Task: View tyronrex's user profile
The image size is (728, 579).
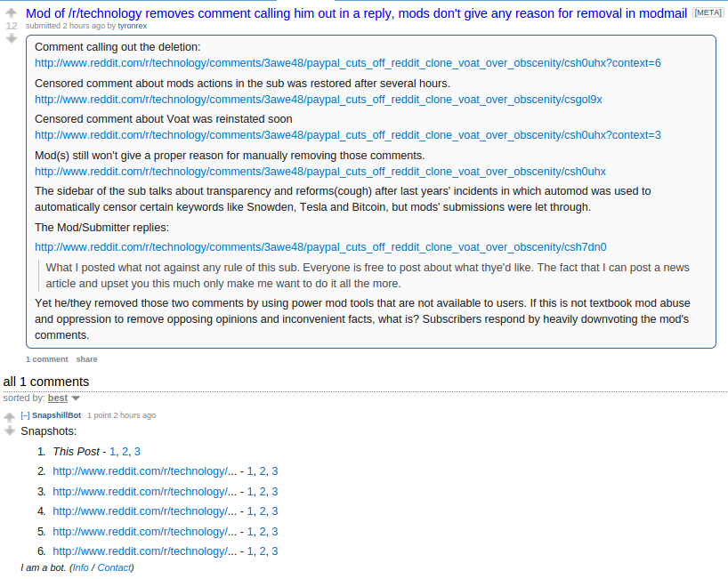Action: coord(131,25)
